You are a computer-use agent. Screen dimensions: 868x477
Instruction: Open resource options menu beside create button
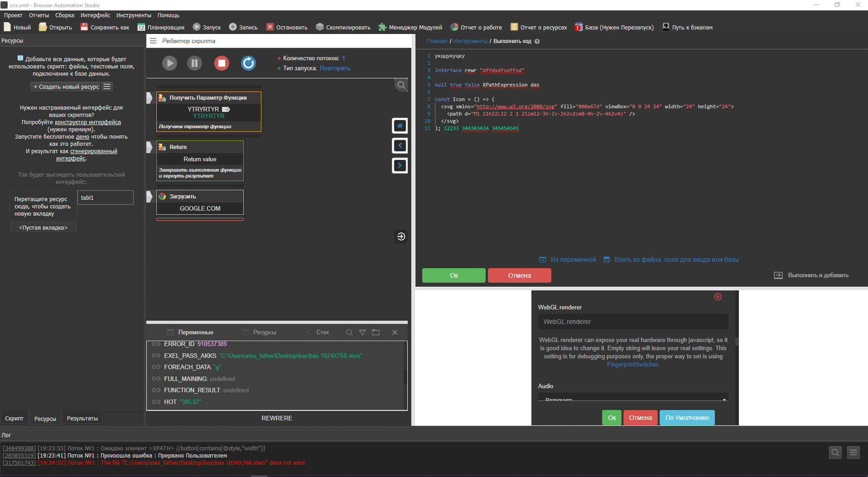click(x=107, y=87)
